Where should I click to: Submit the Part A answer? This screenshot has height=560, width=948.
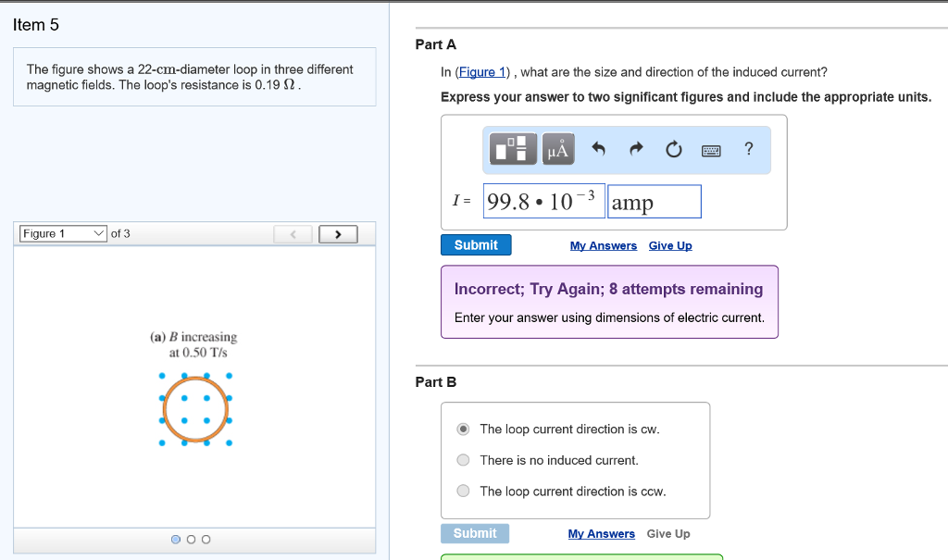tap(475, 244)
